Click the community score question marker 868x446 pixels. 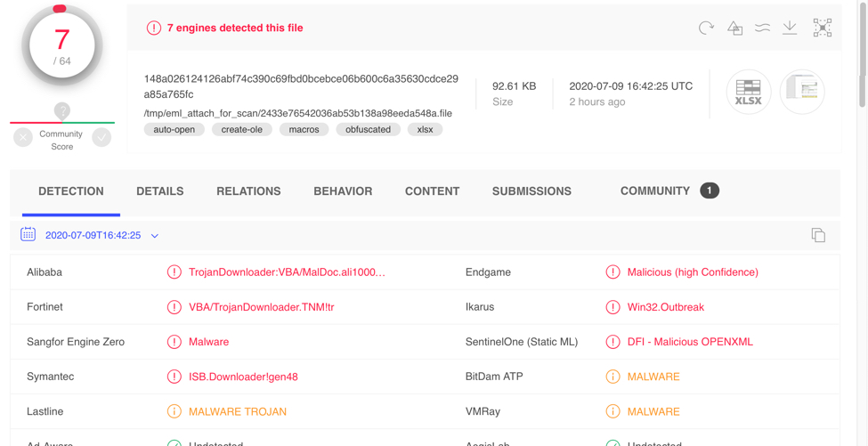[62, 111]
